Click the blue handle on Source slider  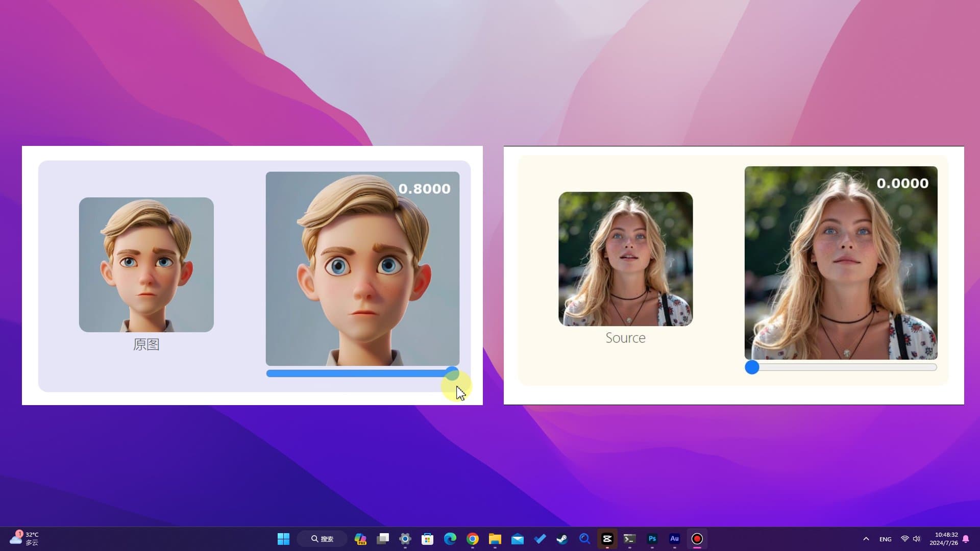click(x=752, y=367)
